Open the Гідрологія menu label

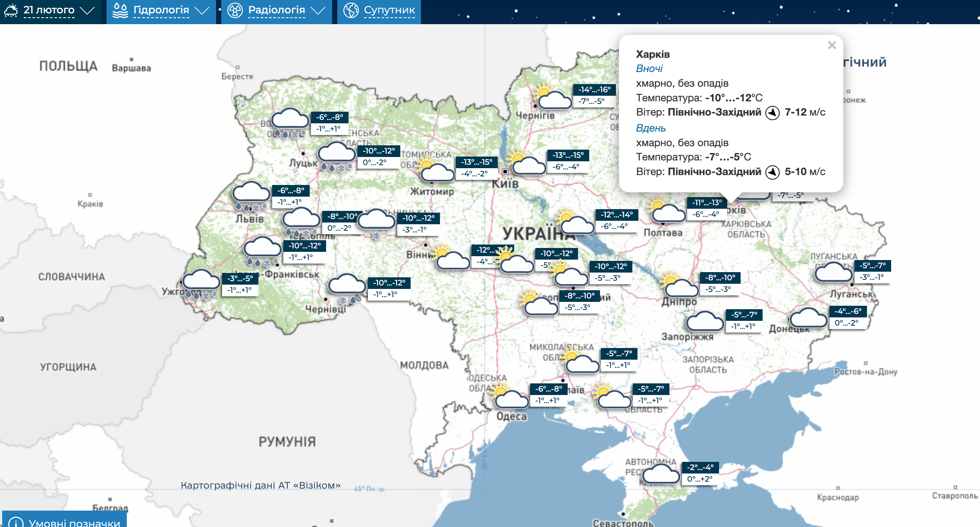tap(161, 10)
